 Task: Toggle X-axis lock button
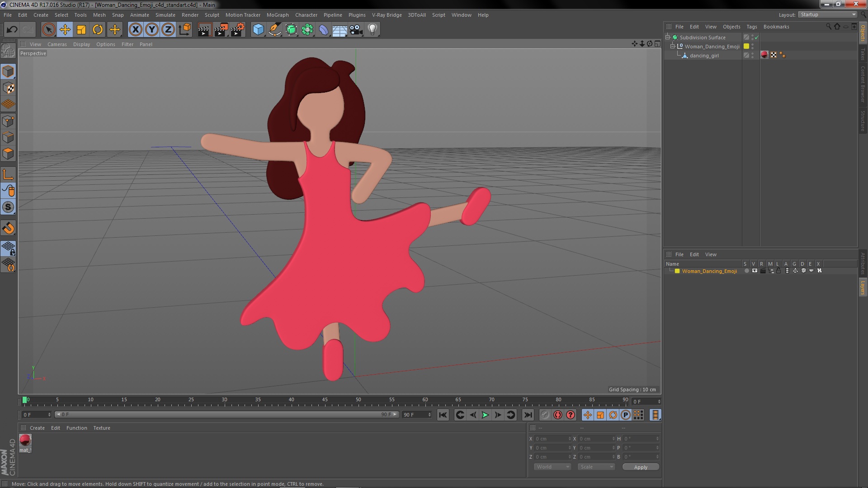[x=135, y=30]
